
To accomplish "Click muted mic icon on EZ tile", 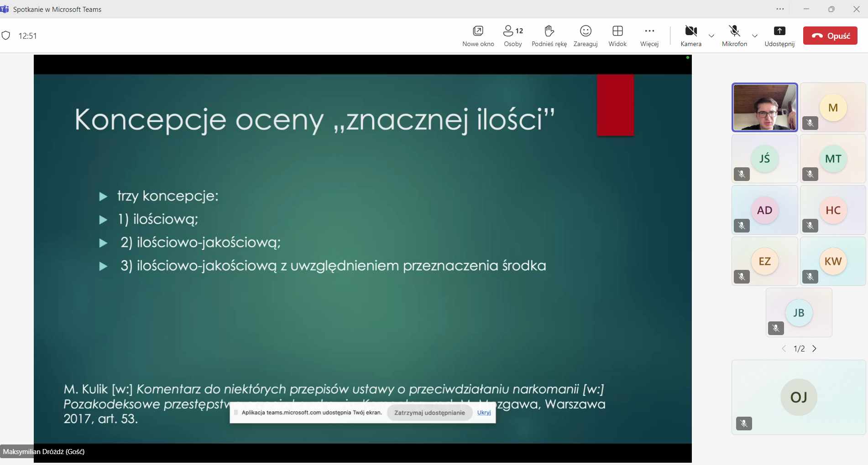I will point(742,277).
